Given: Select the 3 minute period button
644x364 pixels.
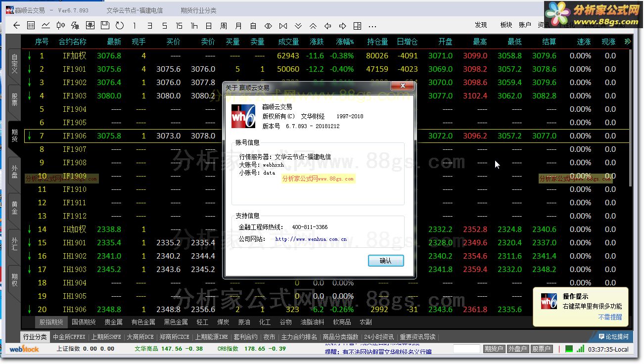Looking at the screenshot, I should click(x=149, y=26).
